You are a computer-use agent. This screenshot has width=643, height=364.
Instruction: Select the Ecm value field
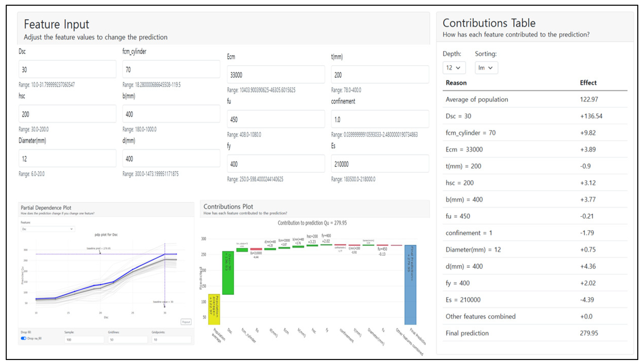pyautogui.click(x=276, y=75)
